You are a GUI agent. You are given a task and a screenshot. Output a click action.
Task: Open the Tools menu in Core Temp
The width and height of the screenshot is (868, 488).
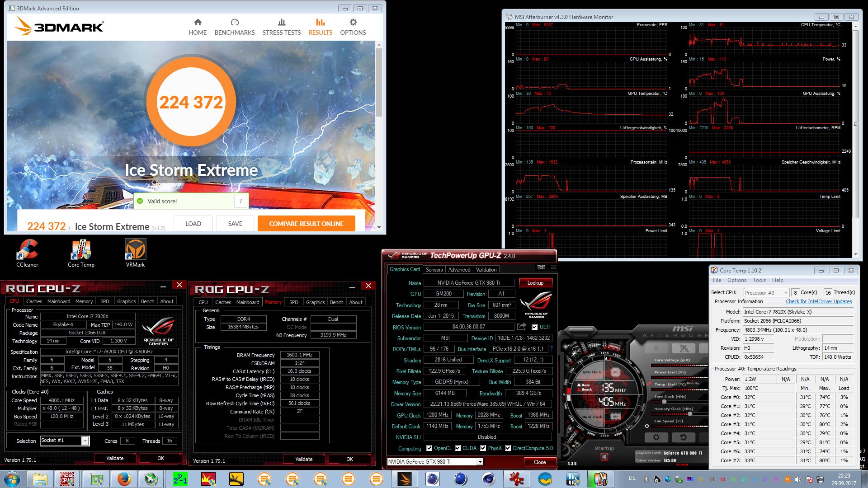click(759, 280)
